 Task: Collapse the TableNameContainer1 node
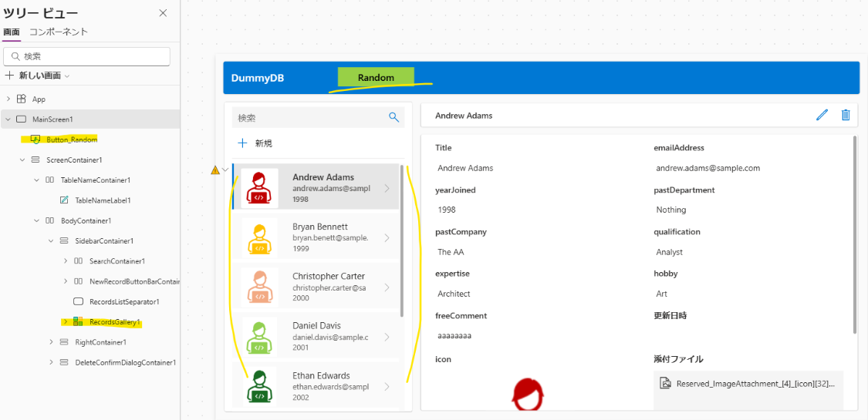pyautogui.click(x=36, y=180)
